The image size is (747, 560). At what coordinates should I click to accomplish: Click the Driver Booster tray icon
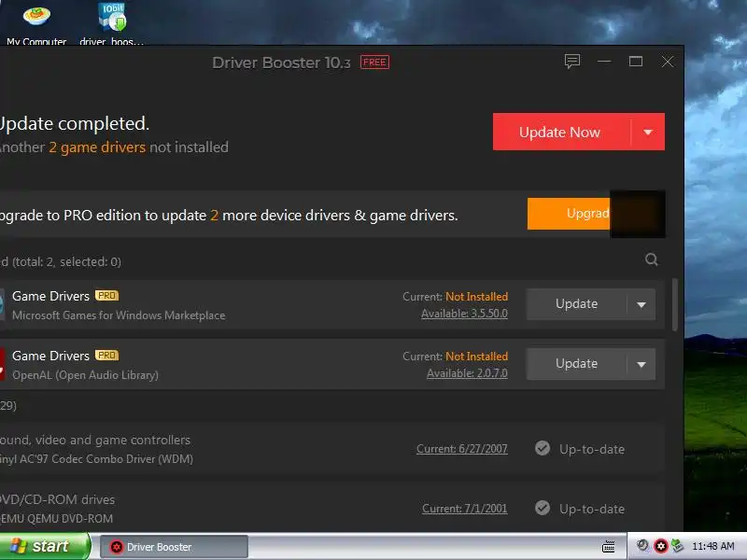pos(661,546)
